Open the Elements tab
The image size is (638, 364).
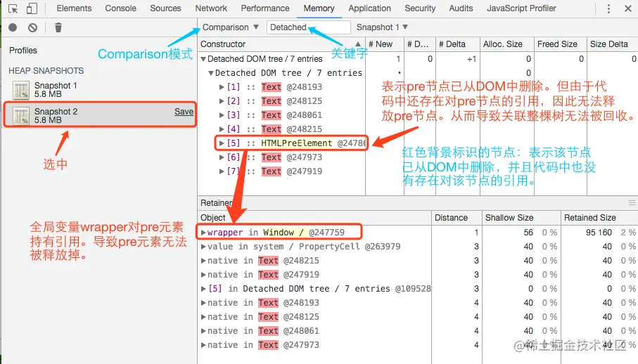pyautogui.click(x=74, y=8)
